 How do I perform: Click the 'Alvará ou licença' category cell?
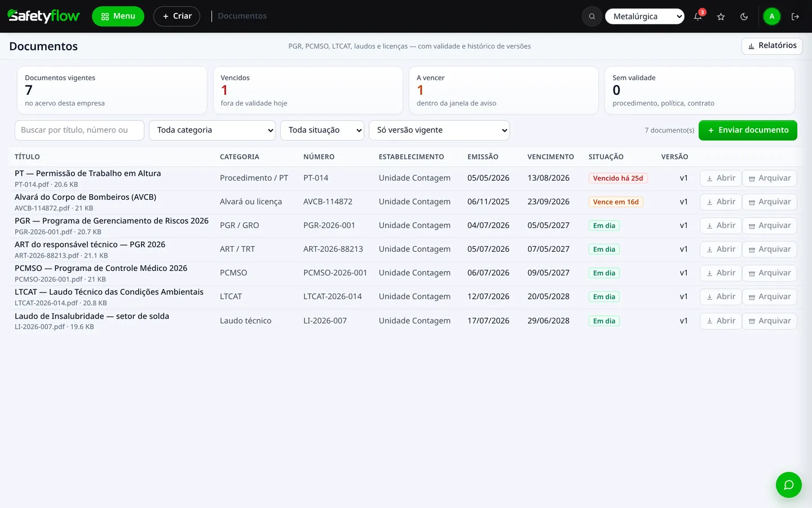click(x=251, y=202)
